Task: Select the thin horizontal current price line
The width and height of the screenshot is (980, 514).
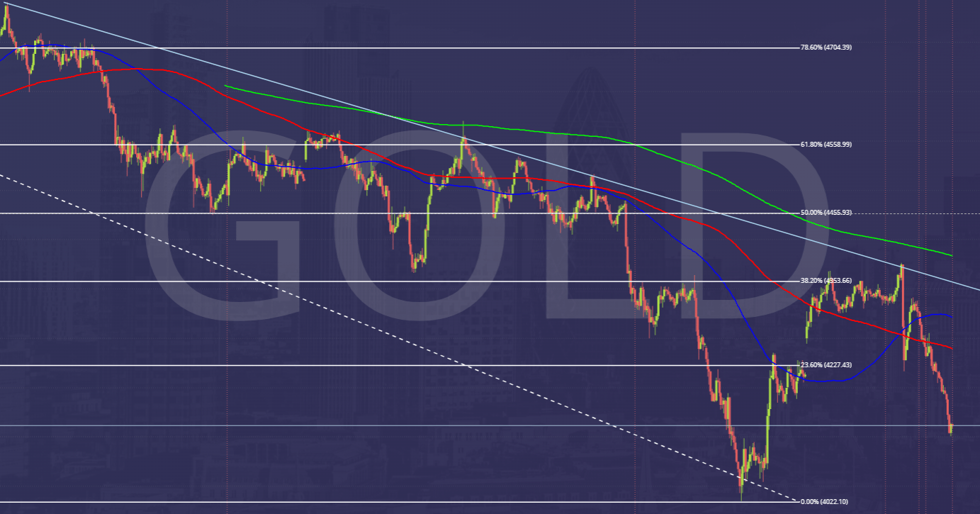Action: coord(490,425)
